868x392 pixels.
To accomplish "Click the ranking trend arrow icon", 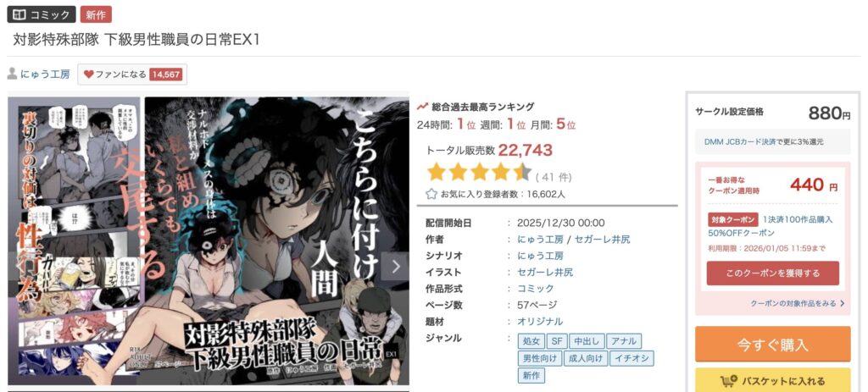I will click(x=422, y=107).
